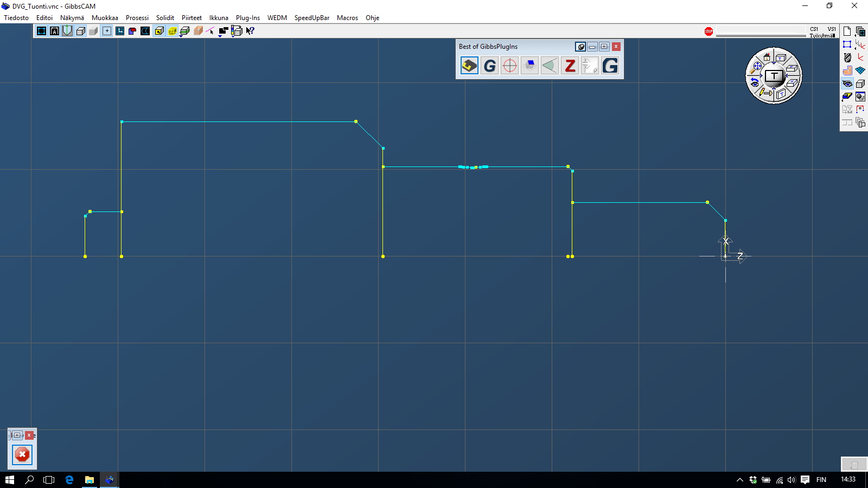Click the cyan crescent icon in top toolbar
This screenshot has width=868, height=488.
tap(145, 31)
